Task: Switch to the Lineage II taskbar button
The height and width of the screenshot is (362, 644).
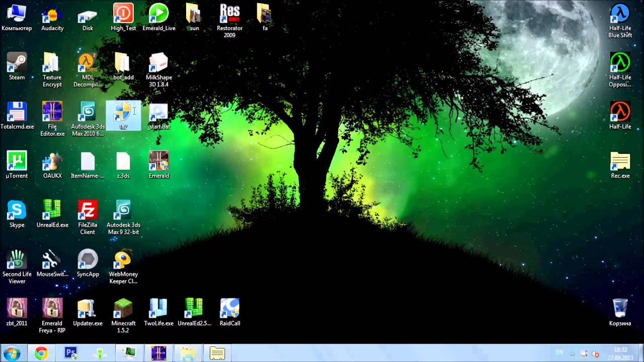Action: tap(158, 353)
